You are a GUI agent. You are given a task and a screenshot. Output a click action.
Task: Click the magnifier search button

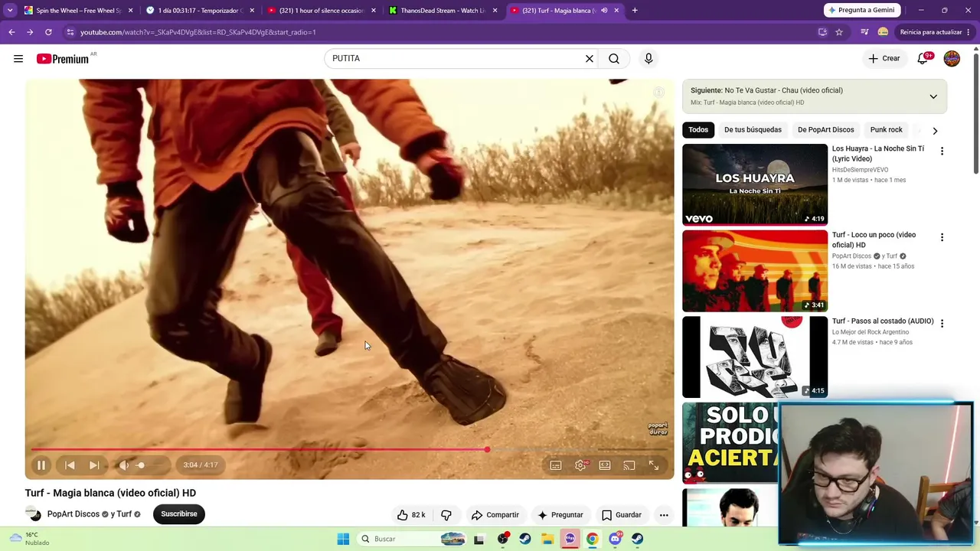(614, 59)
